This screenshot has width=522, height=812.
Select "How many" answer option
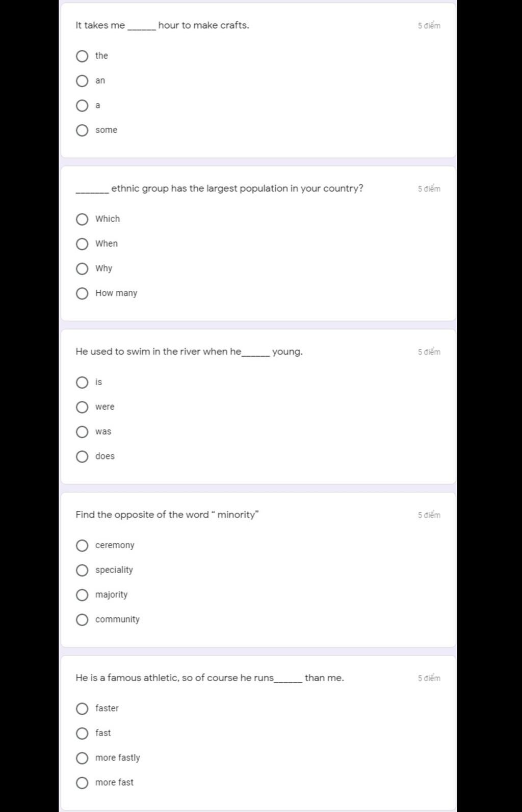point(82,293)
